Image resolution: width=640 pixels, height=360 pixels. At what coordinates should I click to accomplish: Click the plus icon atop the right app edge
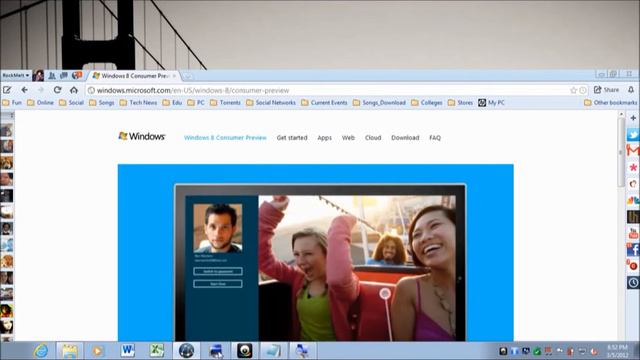(633, 118)
